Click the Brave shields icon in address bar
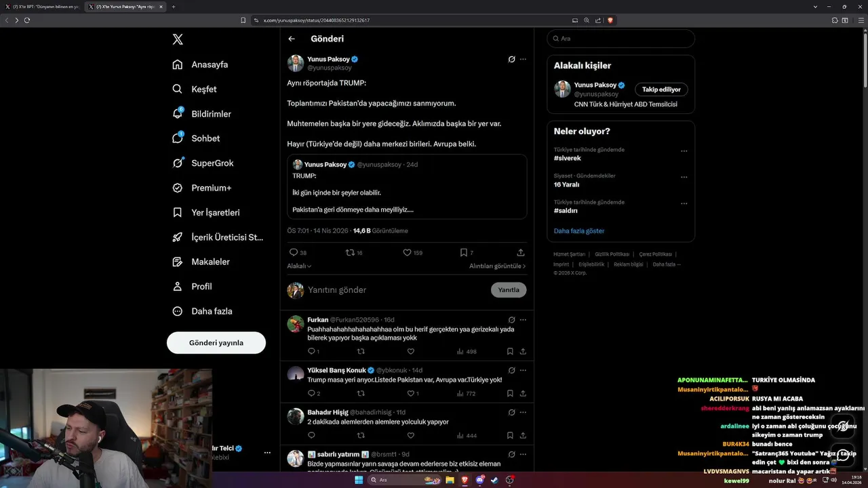Viewport: 868px width, 488px height. click(x=610, y=20)
